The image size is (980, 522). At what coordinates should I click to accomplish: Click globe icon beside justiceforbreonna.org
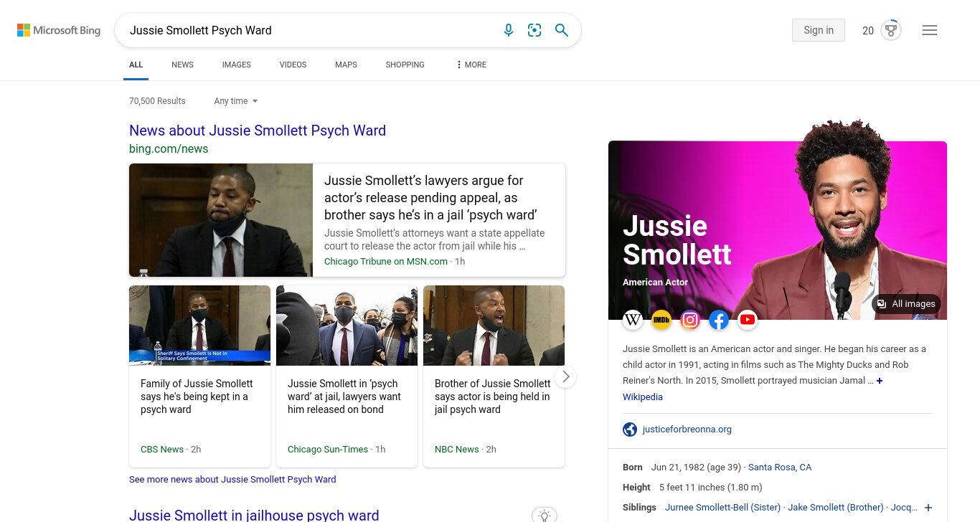click(630, 430)
